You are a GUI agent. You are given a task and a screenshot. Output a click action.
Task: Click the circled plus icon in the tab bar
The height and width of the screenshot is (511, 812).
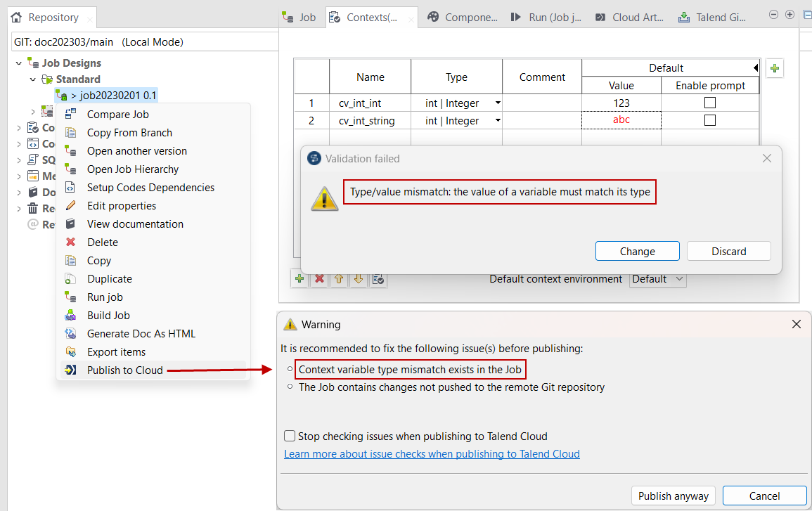[x=790, y=15]
